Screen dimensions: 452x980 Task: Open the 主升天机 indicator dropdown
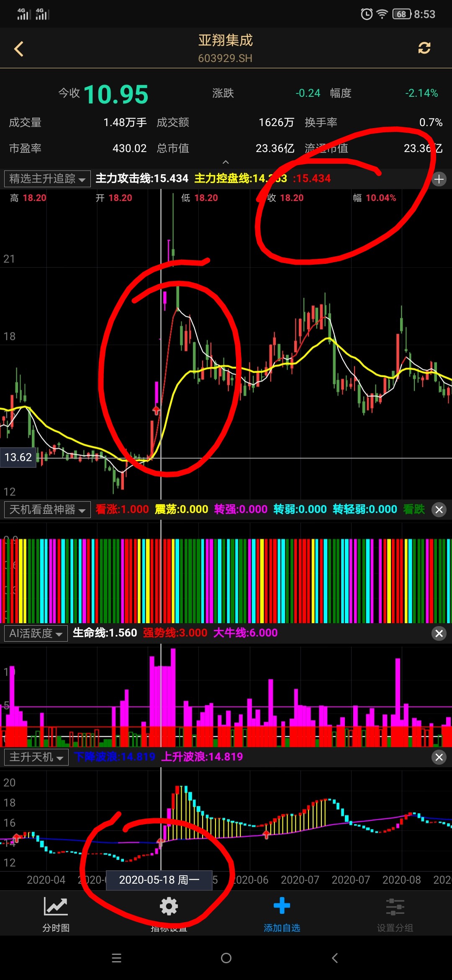click(x=36, y=757)
